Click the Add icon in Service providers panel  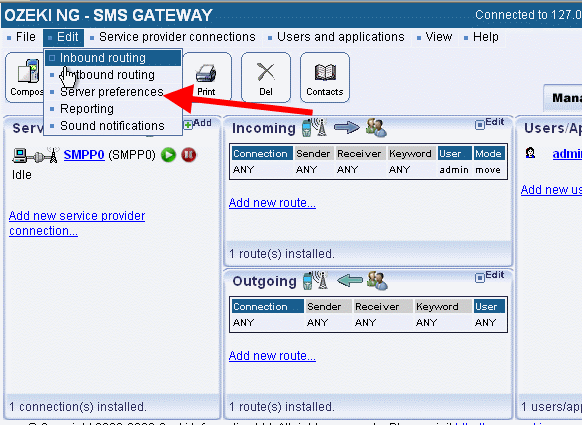(198, 123)
